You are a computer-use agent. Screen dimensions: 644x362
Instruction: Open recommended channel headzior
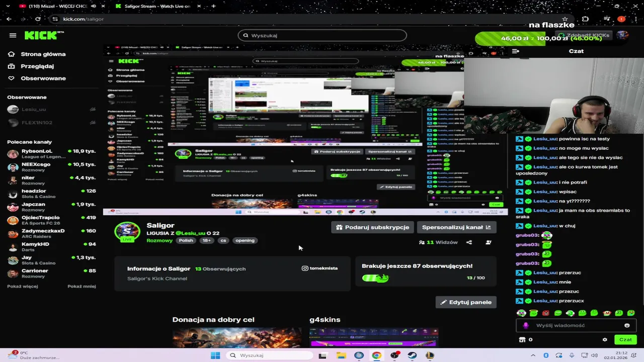[x=51, y=194]
